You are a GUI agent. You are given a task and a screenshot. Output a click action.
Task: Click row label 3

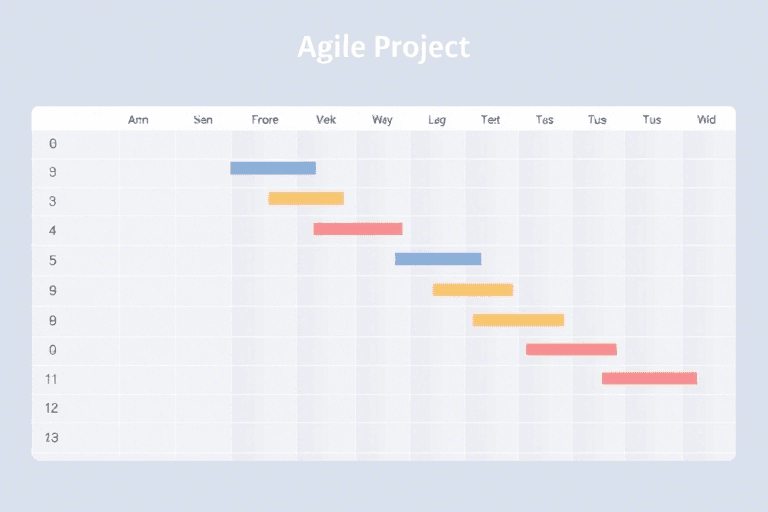(x=52, y=201)
